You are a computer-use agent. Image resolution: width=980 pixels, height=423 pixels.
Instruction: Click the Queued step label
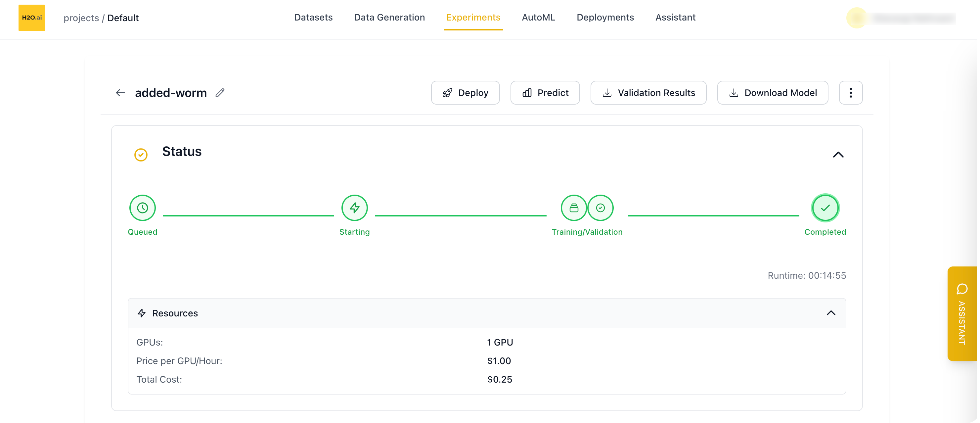(142, 232)
